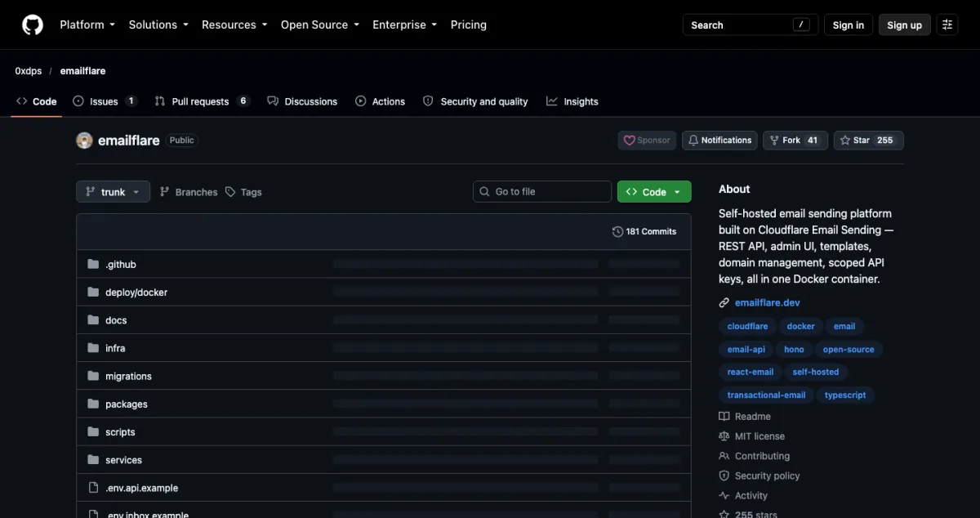Open the .env.api.example file
Viewport: 980px width, 518px height.
(x=141, y=488)
